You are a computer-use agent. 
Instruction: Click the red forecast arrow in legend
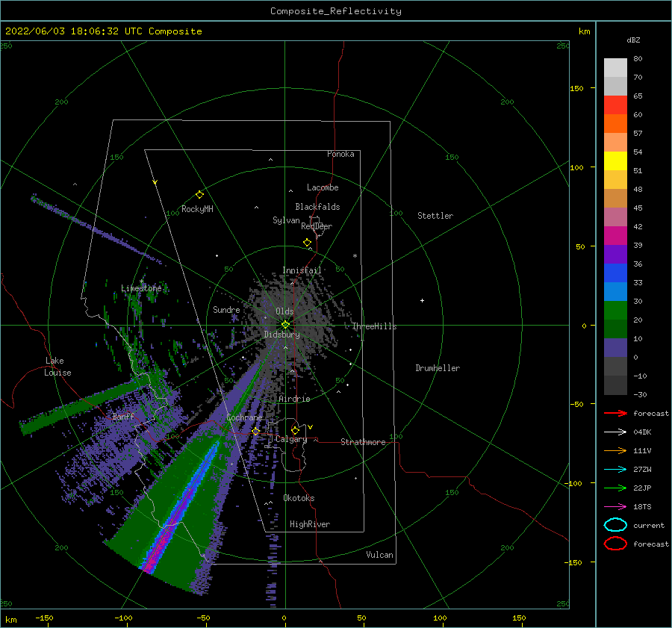(x=615, y=413)
